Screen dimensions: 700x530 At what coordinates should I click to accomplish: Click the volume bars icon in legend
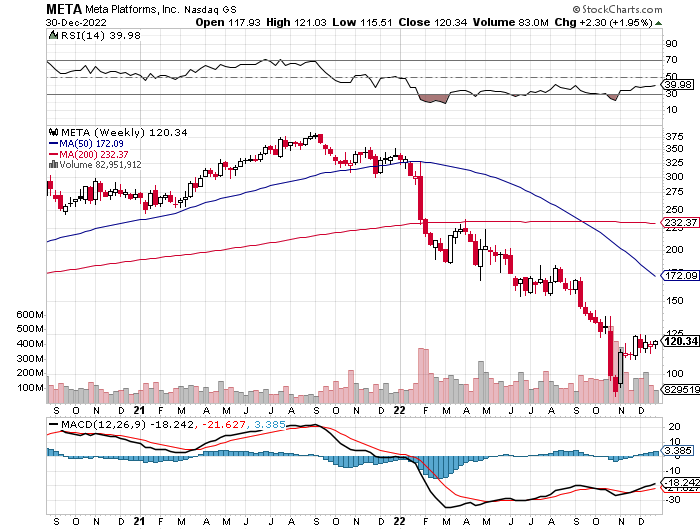[53, 165]
